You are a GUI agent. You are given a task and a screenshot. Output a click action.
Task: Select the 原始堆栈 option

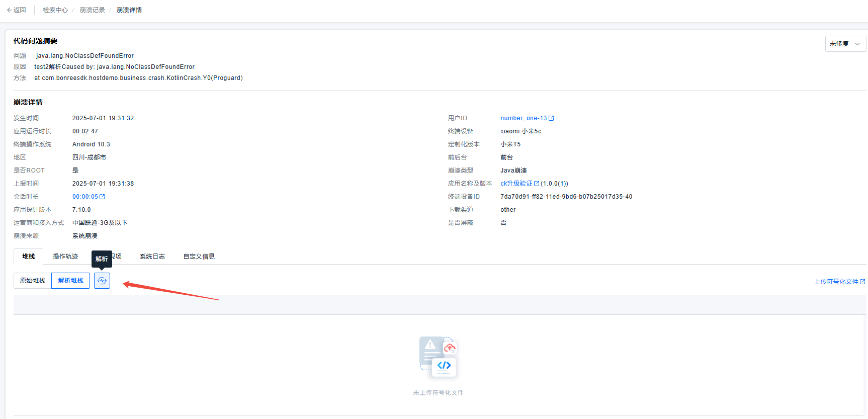(x=33, y=281)
